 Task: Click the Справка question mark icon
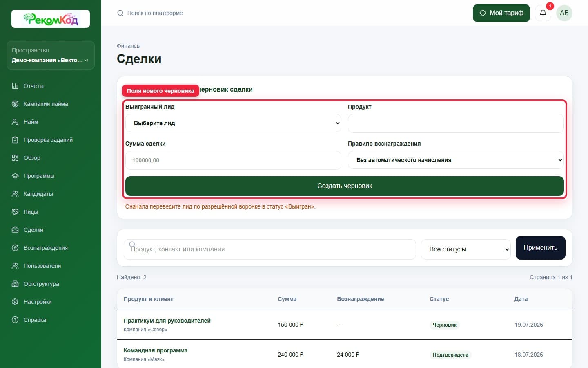15,320
